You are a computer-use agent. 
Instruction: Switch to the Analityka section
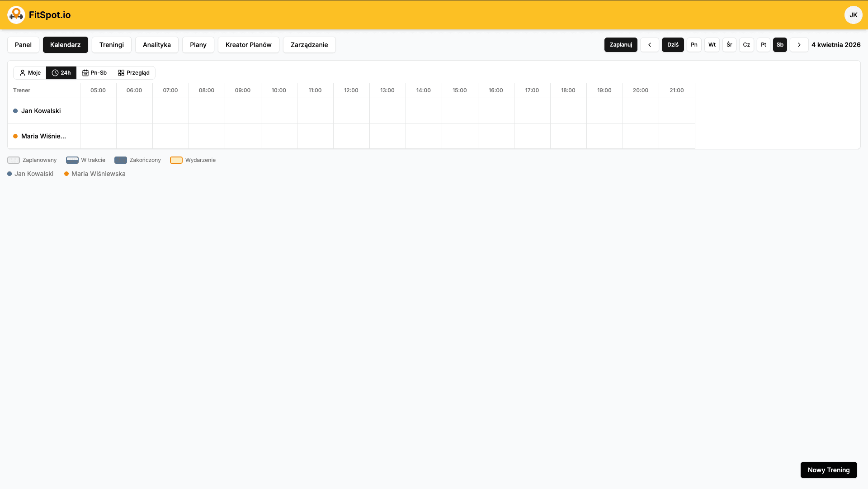coord(156,45)
